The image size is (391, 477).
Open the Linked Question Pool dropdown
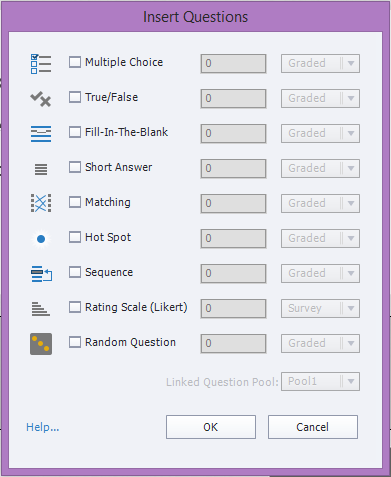(320, 381)
